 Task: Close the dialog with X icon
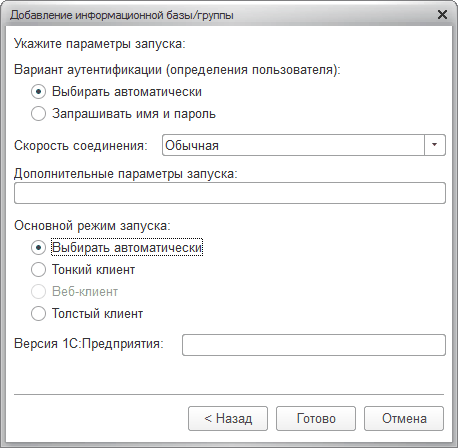[x=442, y=15]
